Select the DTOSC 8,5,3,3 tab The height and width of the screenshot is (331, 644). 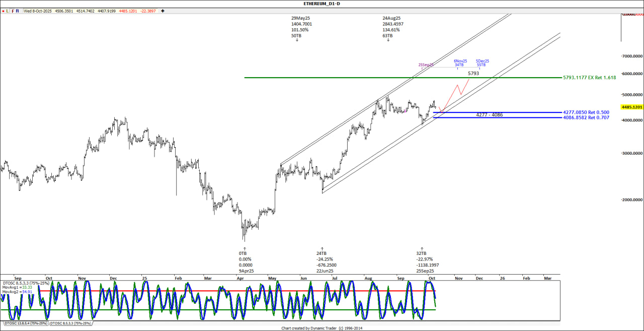pyautogui.click(x=70, y=323)
